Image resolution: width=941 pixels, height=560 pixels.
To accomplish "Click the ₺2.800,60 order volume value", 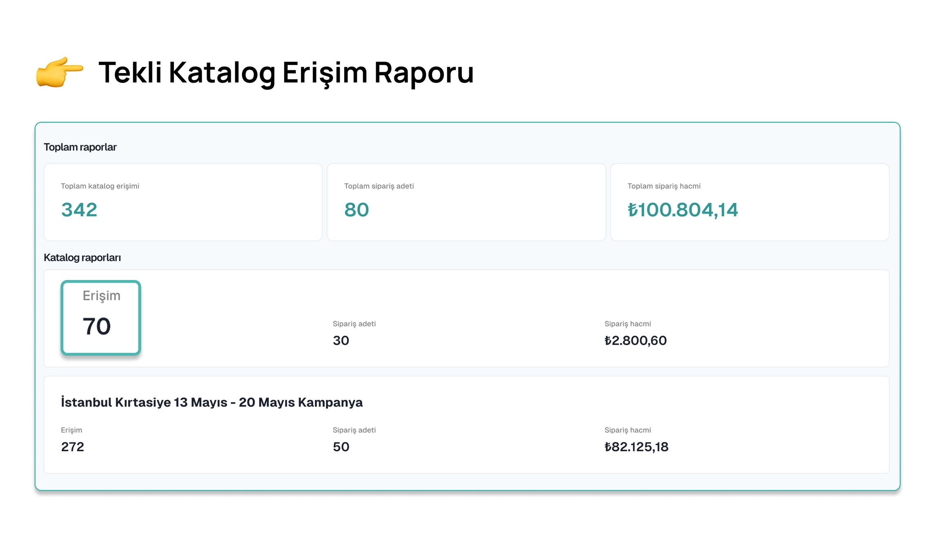I will [x=636, y=340].
